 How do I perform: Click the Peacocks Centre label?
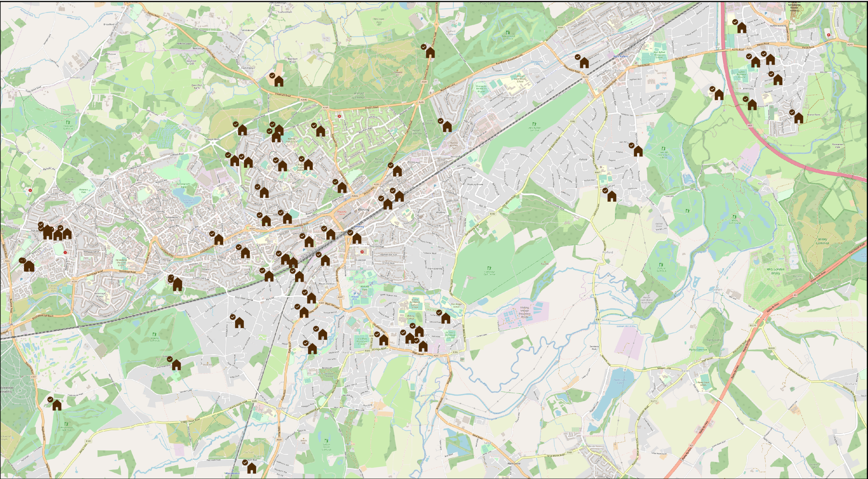click(x=342, y=213)
